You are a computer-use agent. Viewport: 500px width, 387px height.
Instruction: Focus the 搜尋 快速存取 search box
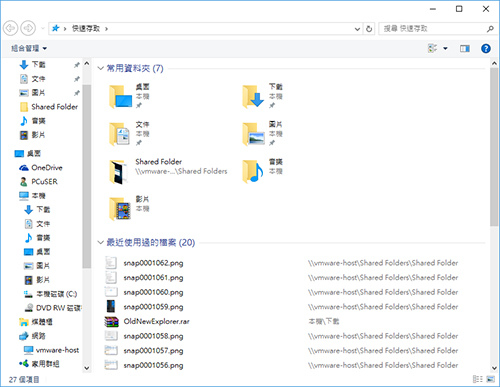[433, 29]
